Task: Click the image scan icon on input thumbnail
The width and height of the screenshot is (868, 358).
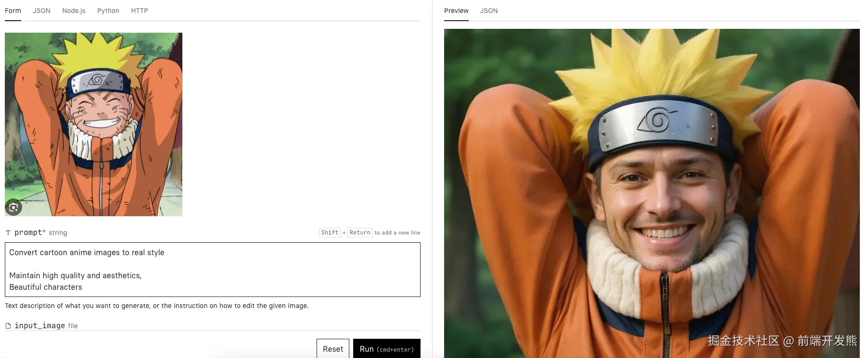Action: [13, 207]
